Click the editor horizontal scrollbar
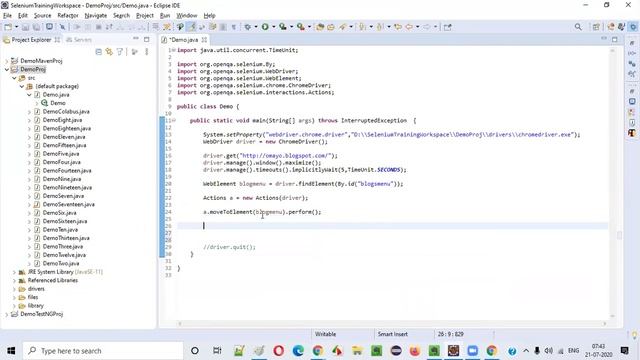This screenshot has height=360, width=640. [x=392, y=324]
